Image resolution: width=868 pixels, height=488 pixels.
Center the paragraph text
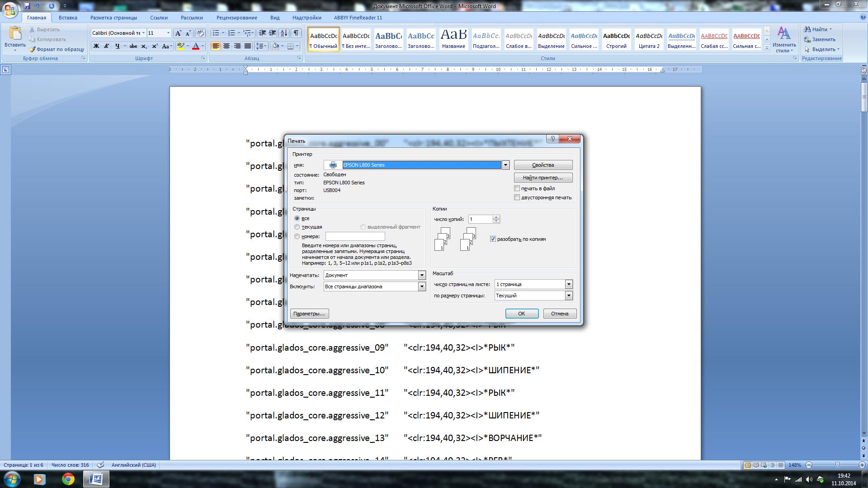tap(226, 46)
